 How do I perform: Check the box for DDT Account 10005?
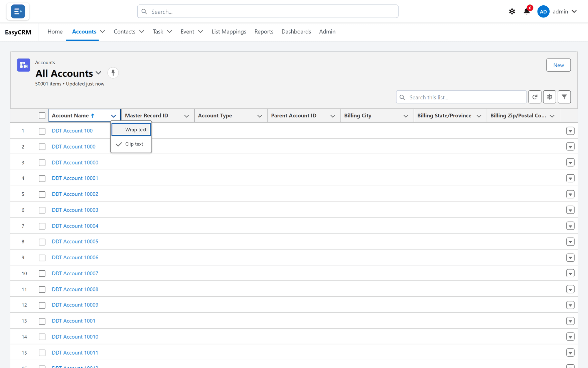point(42,242)
